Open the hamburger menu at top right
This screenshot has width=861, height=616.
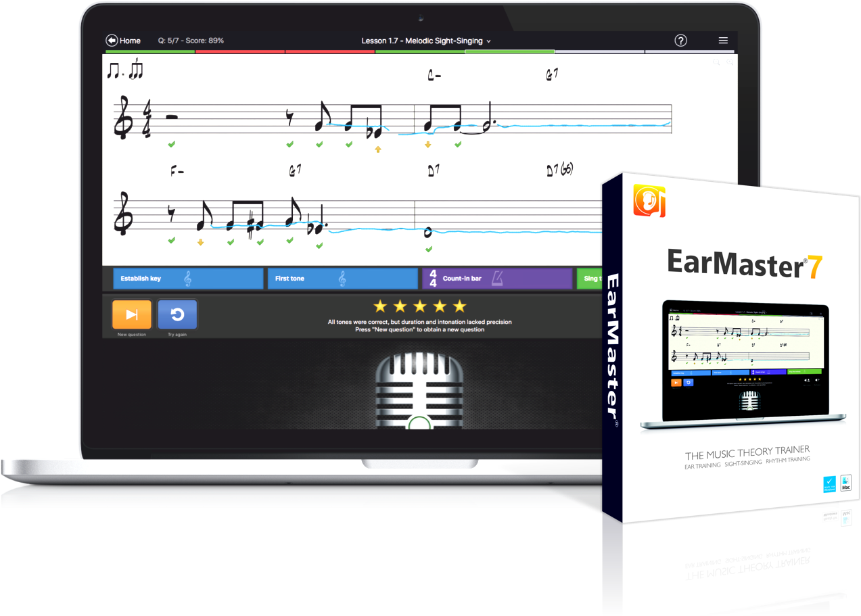coord(722,41)
